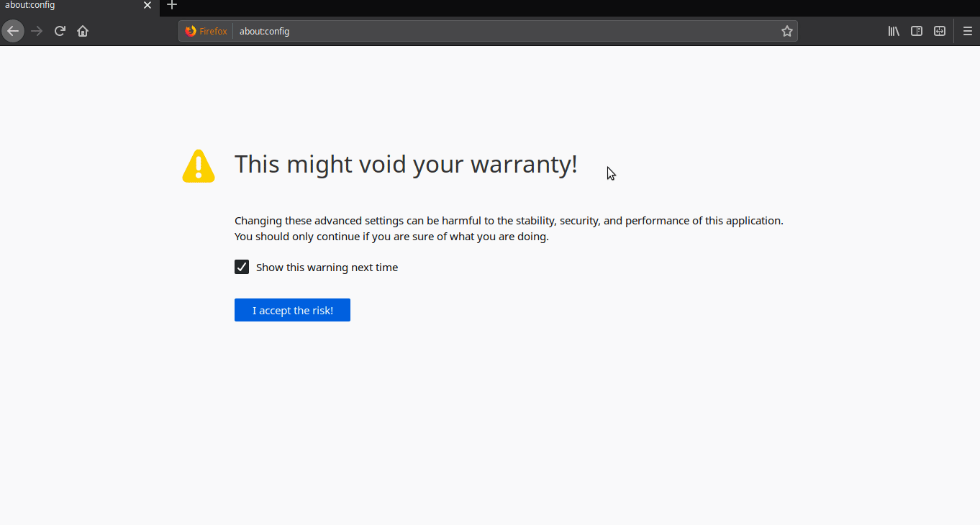980x525 pixels.
Task: Click the Back navigation arrow
Action: (13, 31)
